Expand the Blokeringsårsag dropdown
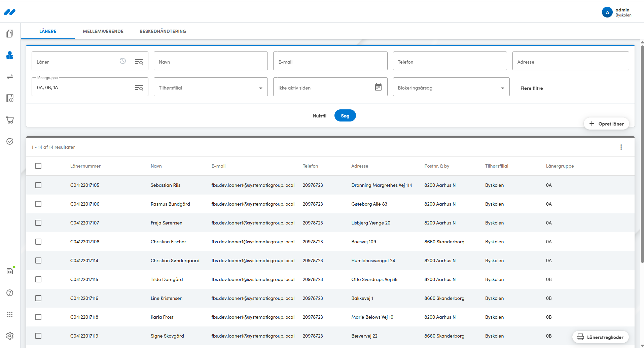The width and height of the screenshot is (644, 348). (x=451, y=87)
